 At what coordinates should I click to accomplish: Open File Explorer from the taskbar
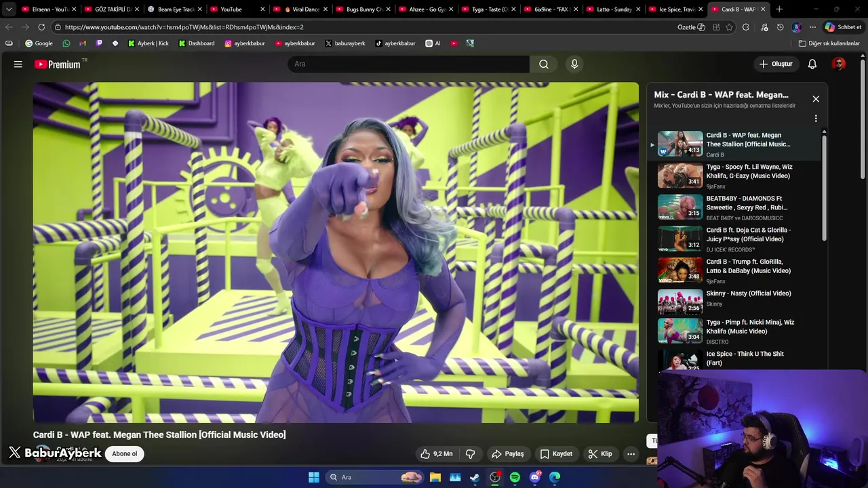(x=435, y=477)
